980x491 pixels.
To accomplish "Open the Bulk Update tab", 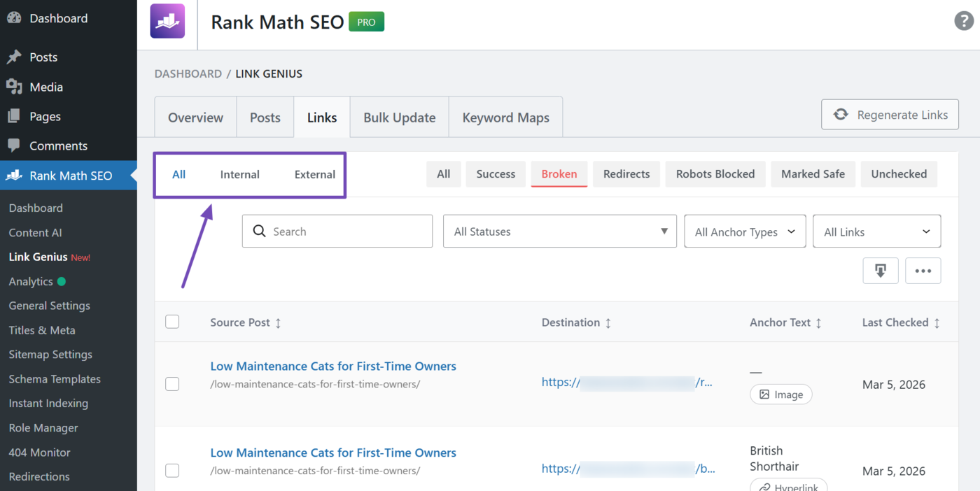I will pos(400,118).
